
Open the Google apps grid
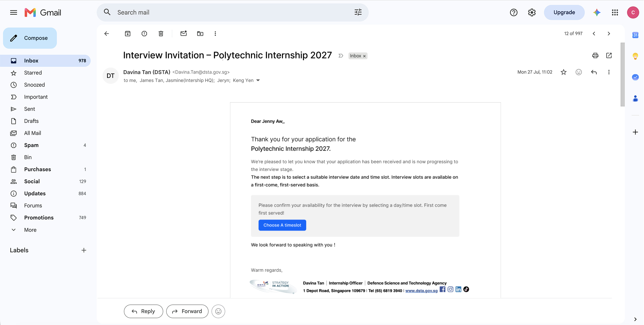tap(615, 12)
